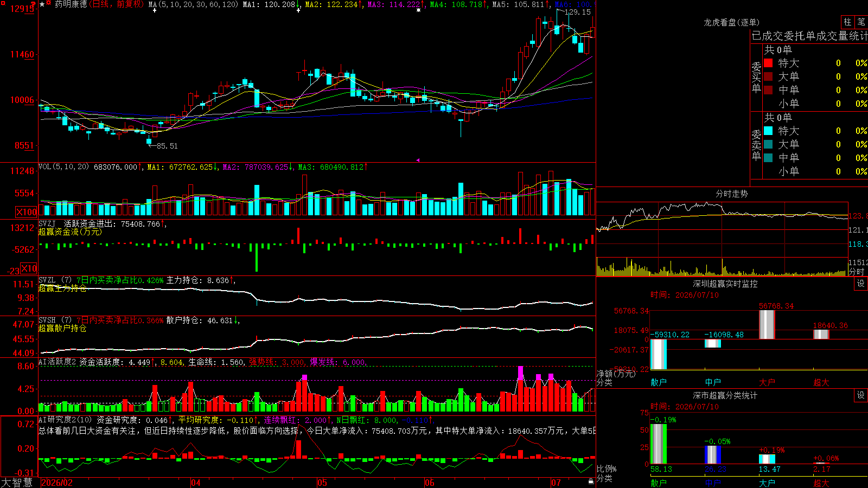Click the 龙虎看盘(逐单) panel title
This screenshot has width=868, height=488.
731,22
